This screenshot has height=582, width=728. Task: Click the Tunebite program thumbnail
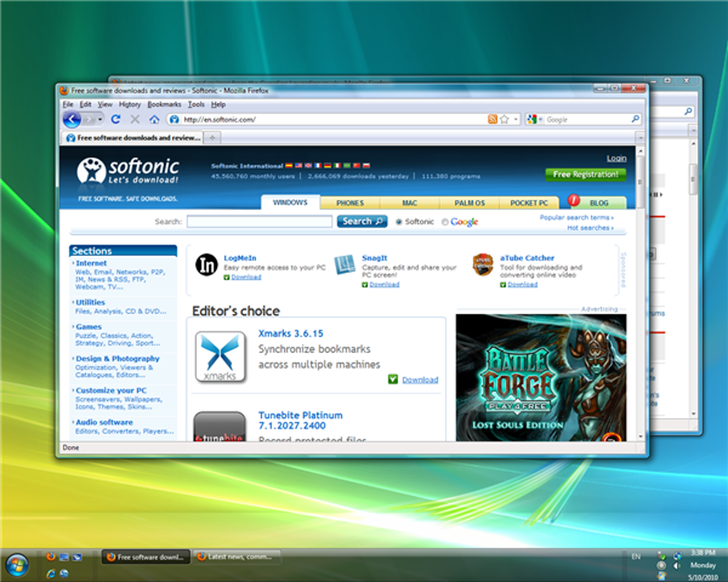(220, 426)
